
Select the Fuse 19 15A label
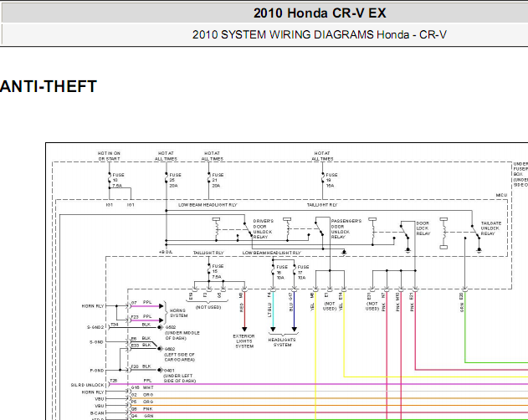pyautogui.click(x=331, y=180)
